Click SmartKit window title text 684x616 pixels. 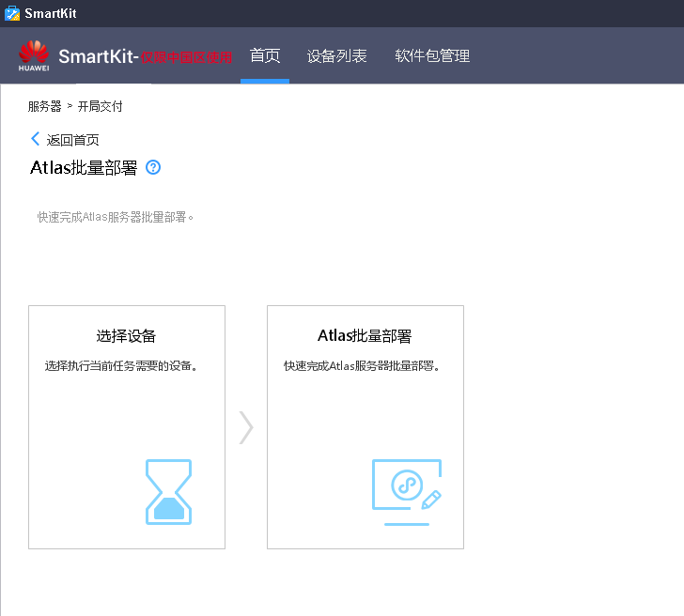coord(51,13)
